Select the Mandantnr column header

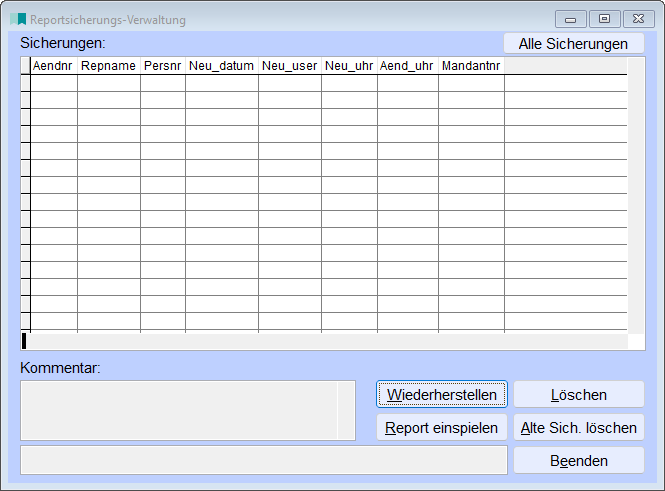(x=471, y=66)
